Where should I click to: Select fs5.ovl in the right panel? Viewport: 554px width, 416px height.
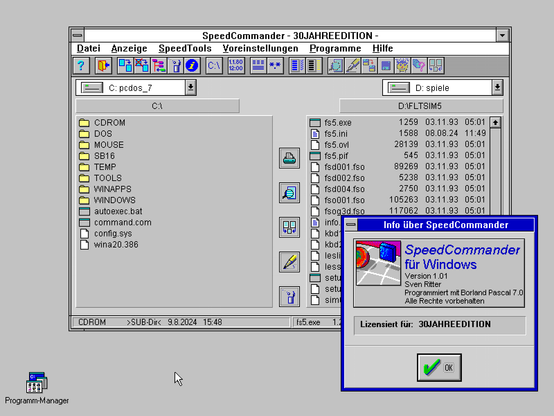point(398,145)
